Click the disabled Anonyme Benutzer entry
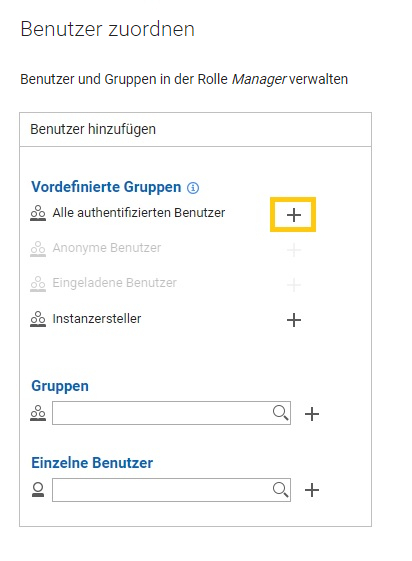 click(x=107, y=248)
